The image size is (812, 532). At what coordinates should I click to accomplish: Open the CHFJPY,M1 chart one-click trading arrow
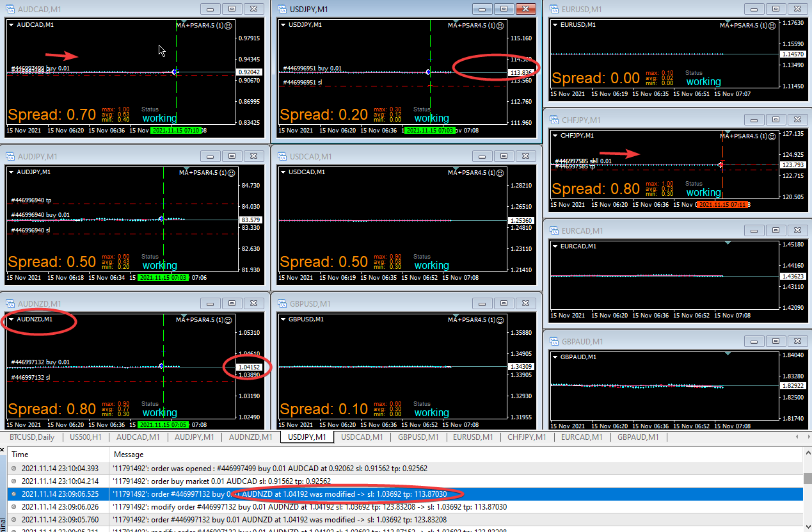pos(555,136)
